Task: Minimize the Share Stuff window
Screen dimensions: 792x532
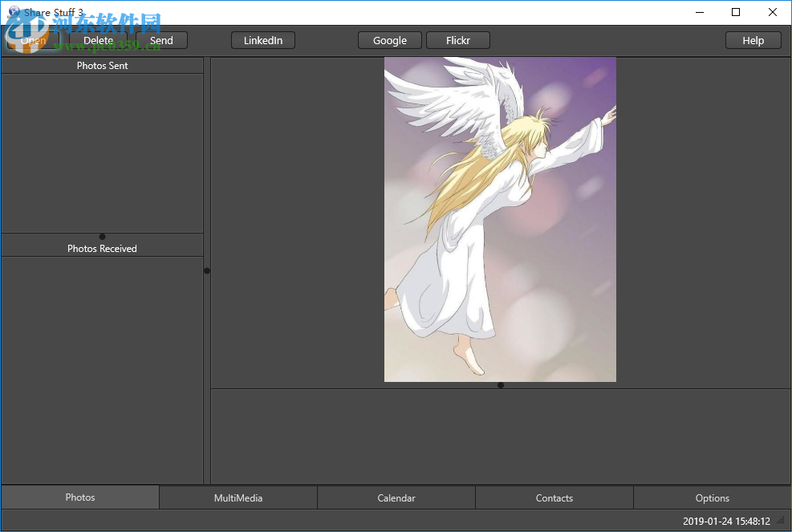Action: click(699, 12)
